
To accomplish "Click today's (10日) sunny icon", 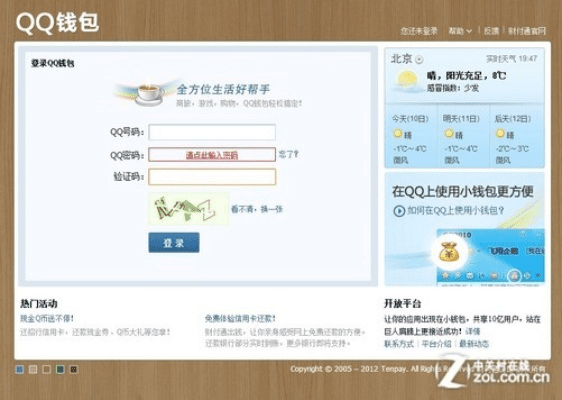I will click(x=397, y=134).
